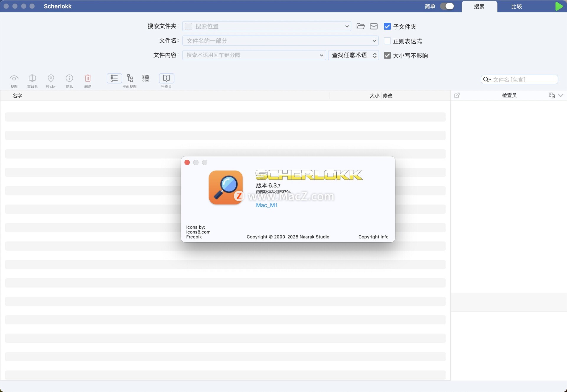The height and width of the screenshot is (392, 567).
Task: Toggle the 大小写不影响 case-insensitive checkbox
Action: tap(387, 55)
